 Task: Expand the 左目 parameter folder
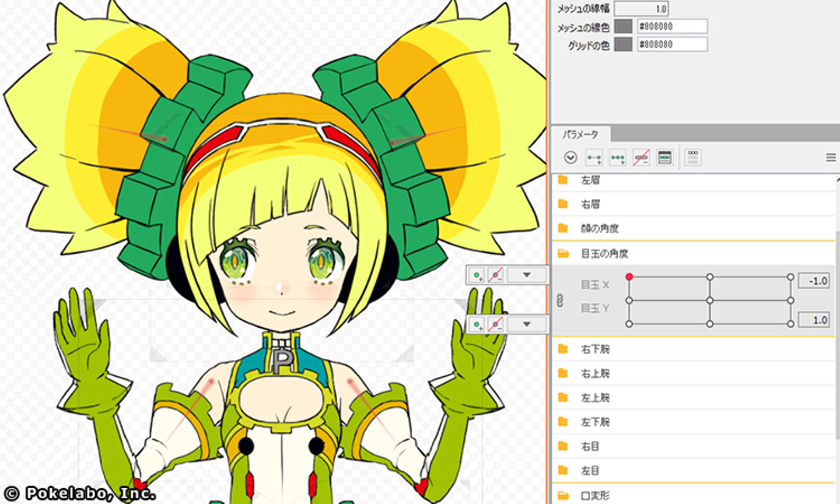(563, 470)
